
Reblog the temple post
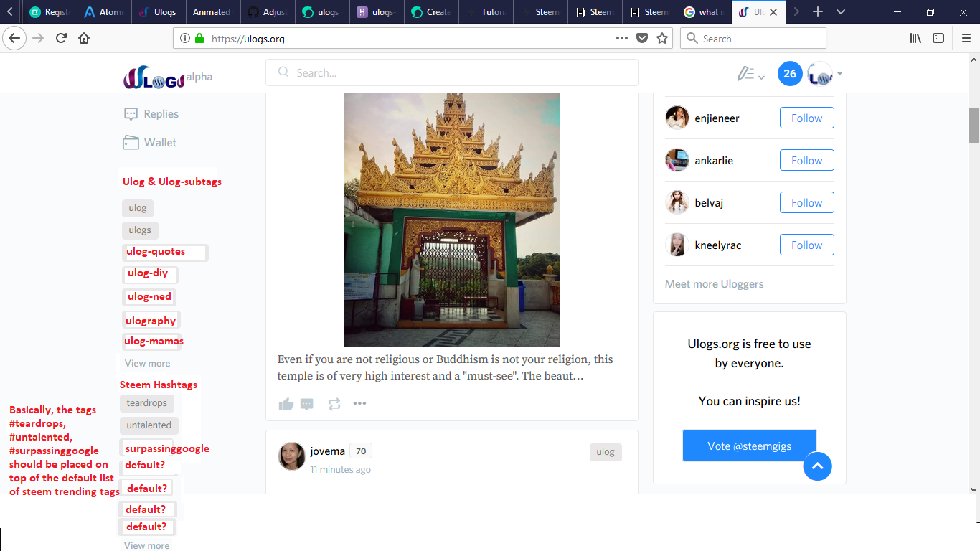[x=334, y=404]
